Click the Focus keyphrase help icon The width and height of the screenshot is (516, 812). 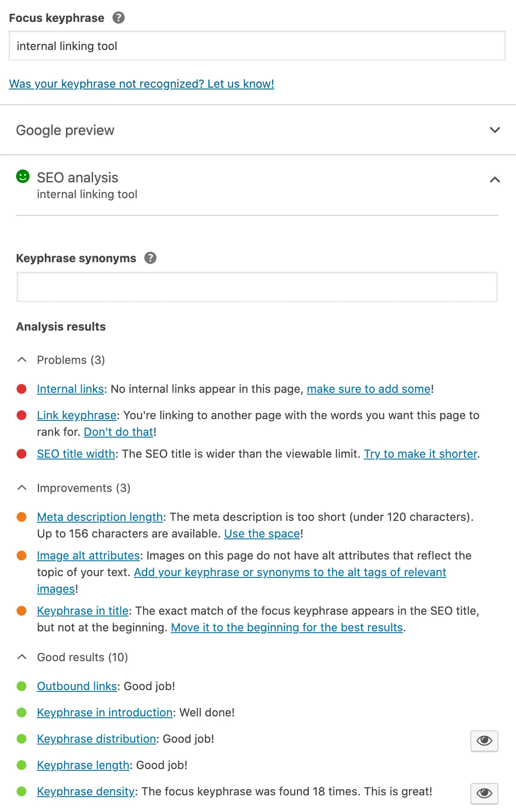118,18
